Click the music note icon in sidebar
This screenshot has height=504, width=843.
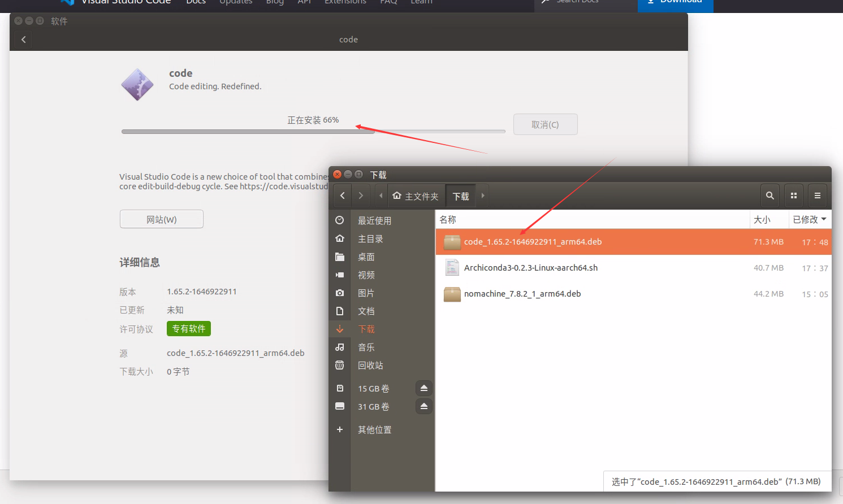[339, 347]
